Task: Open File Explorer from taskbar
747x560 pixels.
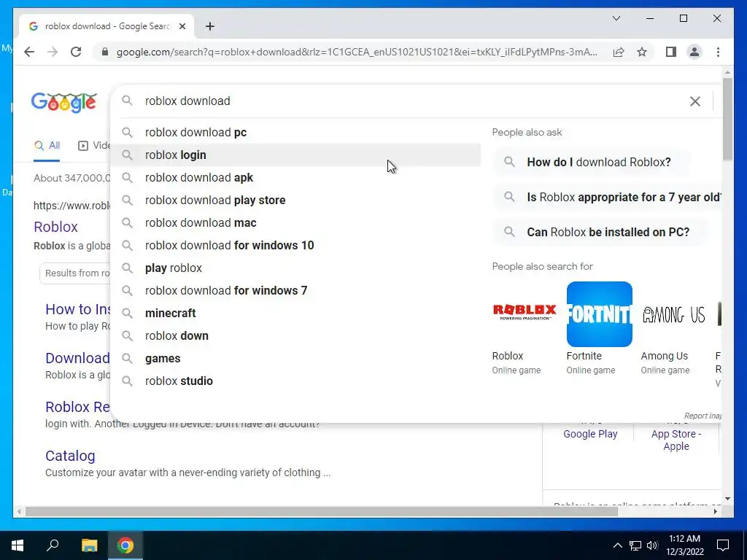Action: [89, 545]
